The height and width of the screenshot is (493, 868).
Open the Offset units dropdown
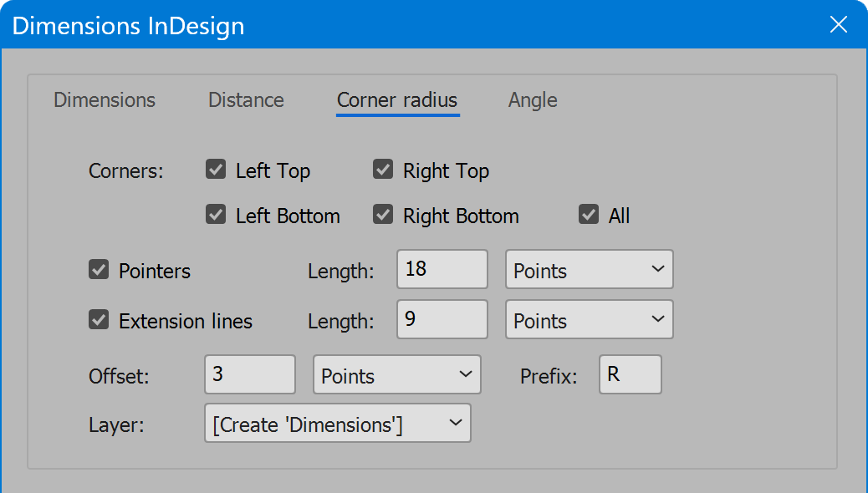(x=397, y=374)
